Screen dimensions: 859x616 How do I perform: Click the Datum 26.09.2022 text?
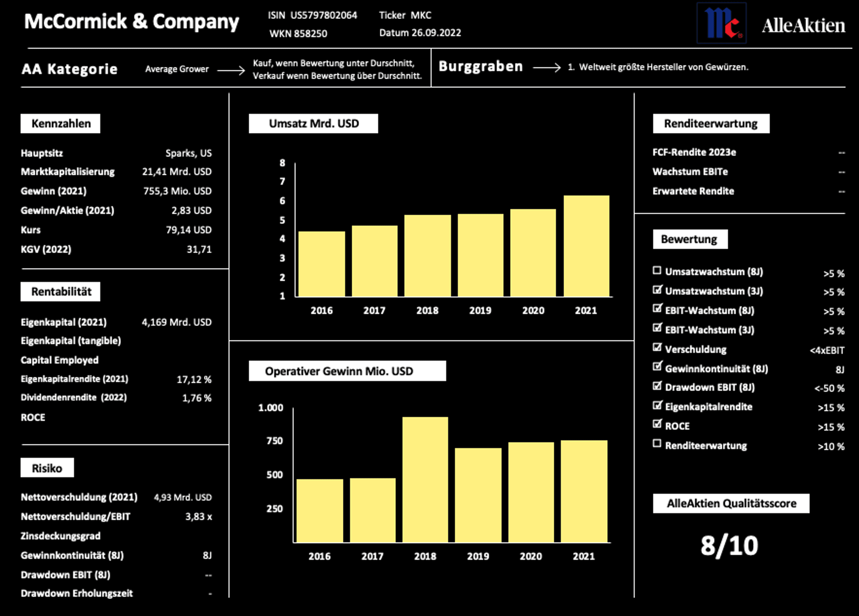pyautogui.click(x=420, y=33)
